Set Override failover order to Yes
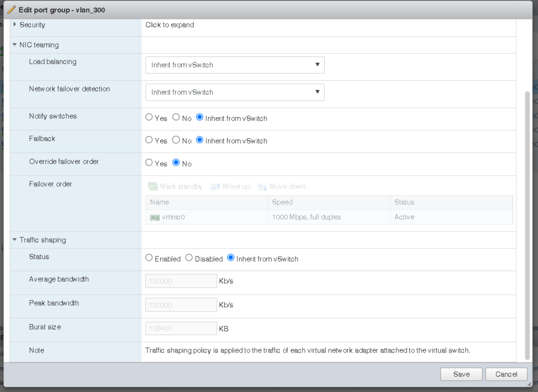538x392 pixels. pyautogui.click(x=149, y=162)
